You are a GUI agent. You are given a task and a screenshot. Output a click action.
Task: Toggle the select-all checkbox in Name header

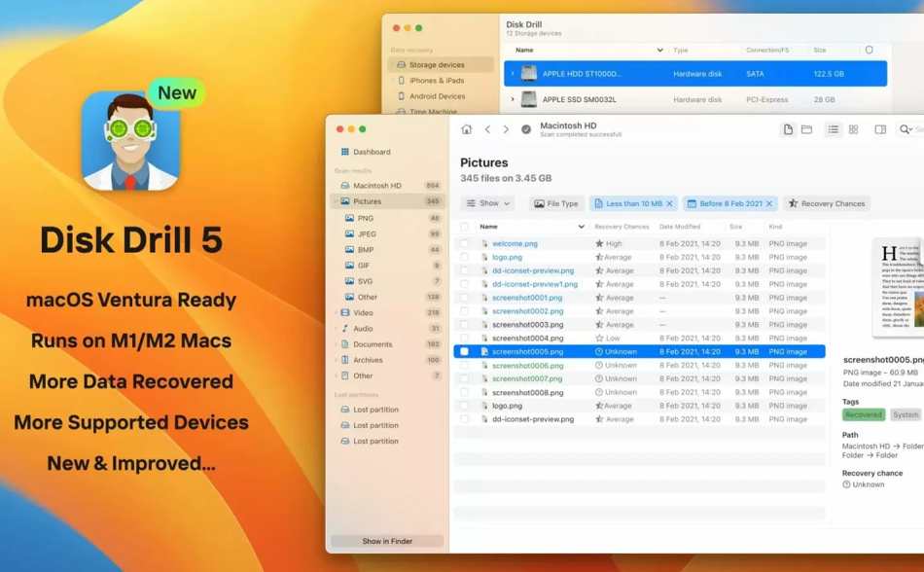click(464, 227)
